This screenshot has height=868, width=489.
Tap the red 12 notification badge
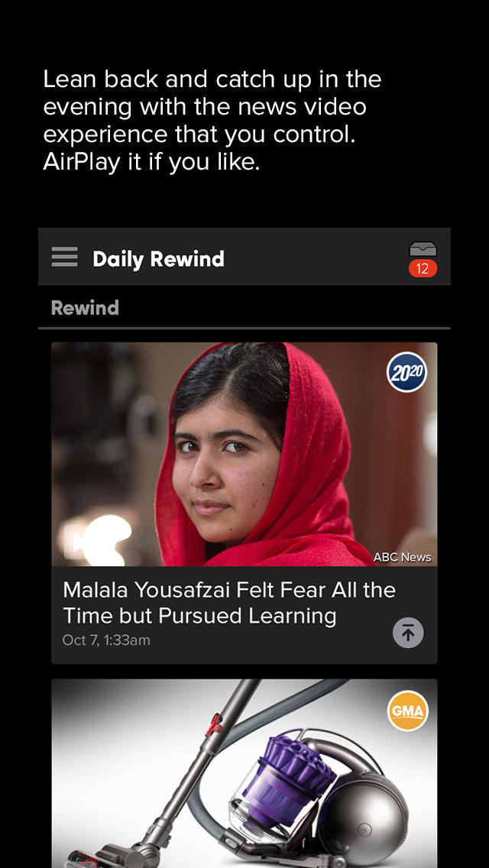point(423,269)
